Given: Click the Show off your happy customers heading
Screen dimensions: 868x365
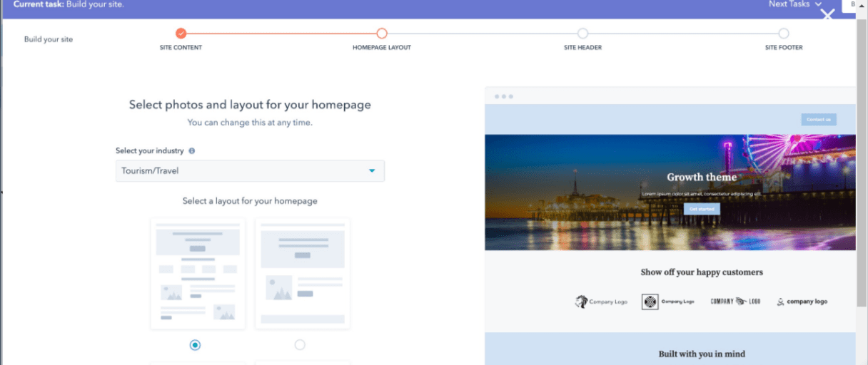Looking at the screenshot, I should [x=702, y=272].
